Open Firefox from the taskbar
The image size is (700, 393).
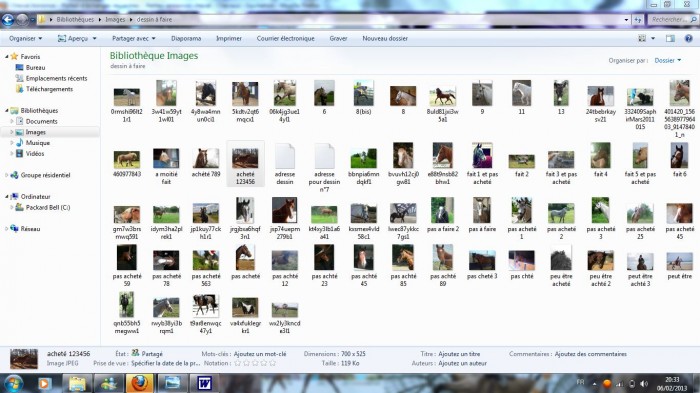pos(139,383)
